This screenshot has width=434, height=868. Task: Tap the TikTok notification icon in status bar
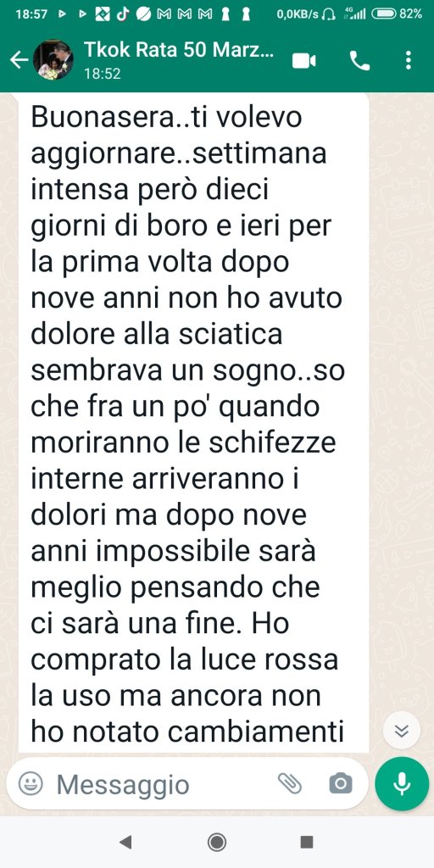point(123,14)
